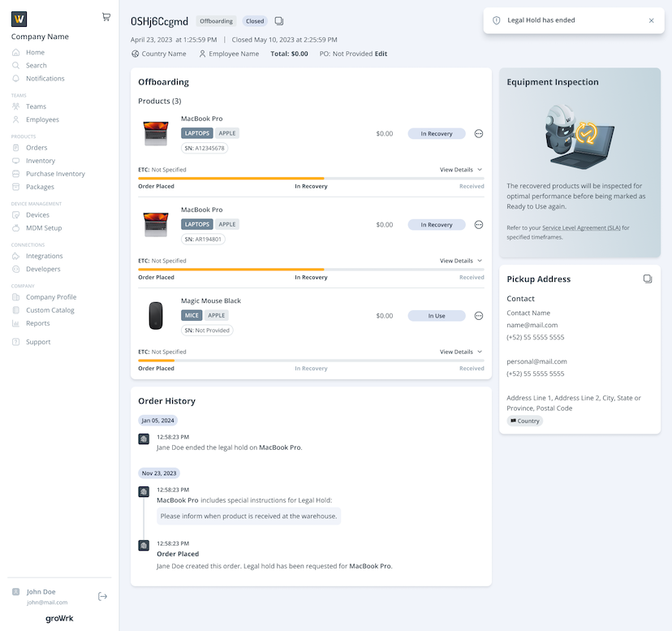Click the Nov 23, 2023 date chip
Viewport: 672px width, 631px height.
point(159,473)
